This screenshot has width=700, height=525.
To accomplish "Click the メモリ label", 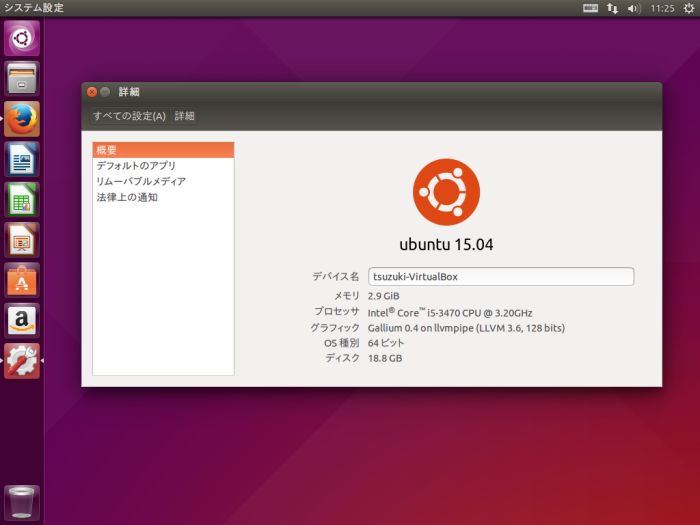I will click(x=347, y=296).
